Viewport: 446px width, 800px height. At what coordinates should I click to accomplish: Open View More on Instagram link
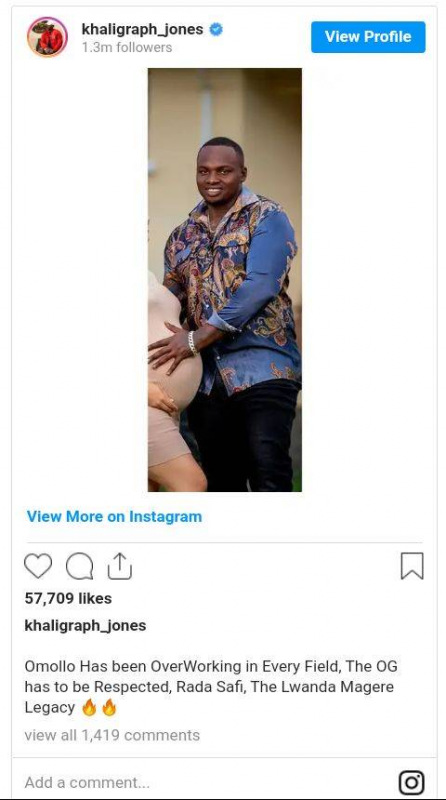tap(114, 516)
